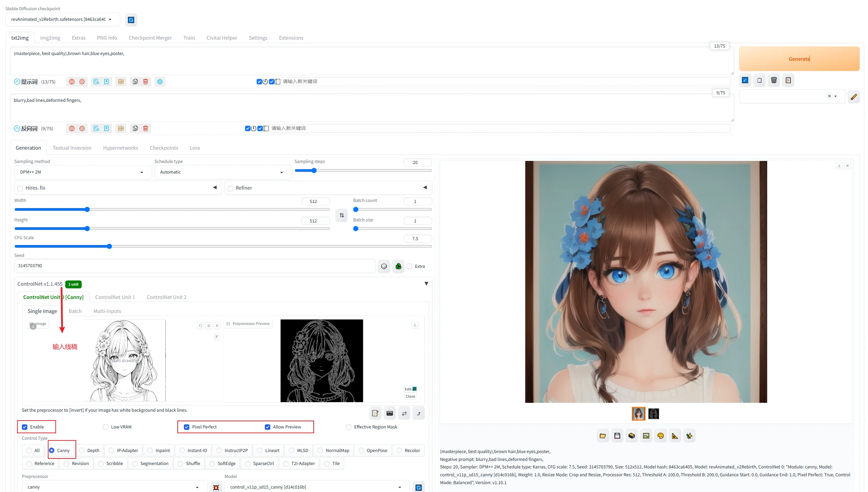The image size is (868, 492).
Task: Tick the Extra seed checkbox
Action: [409, 266]
